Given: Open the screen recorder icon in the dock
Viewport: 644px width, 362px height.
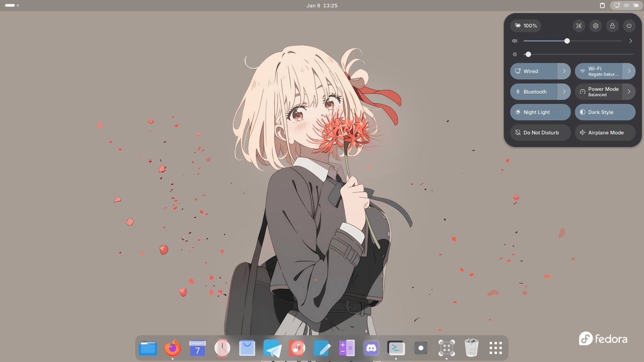Looking at the screenshot, I should point(421,348).
